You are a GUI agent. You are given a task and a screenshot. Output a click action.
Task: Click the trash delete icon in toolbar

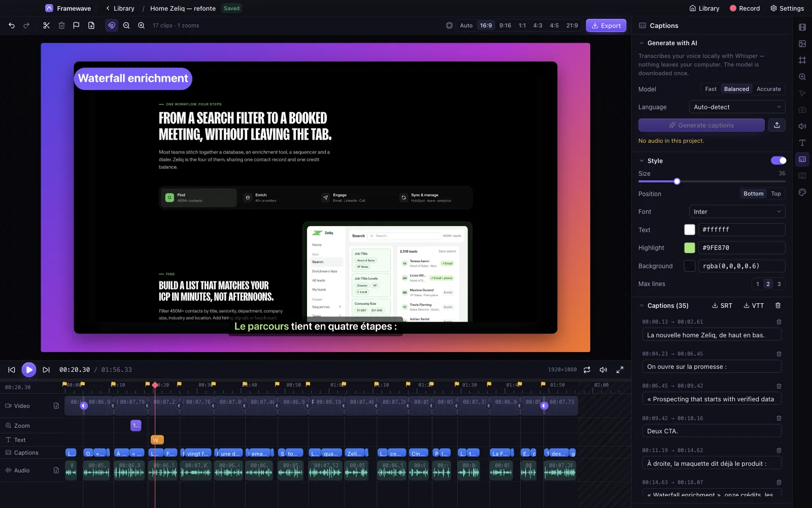pyautogui.click(x=61, y=25)
